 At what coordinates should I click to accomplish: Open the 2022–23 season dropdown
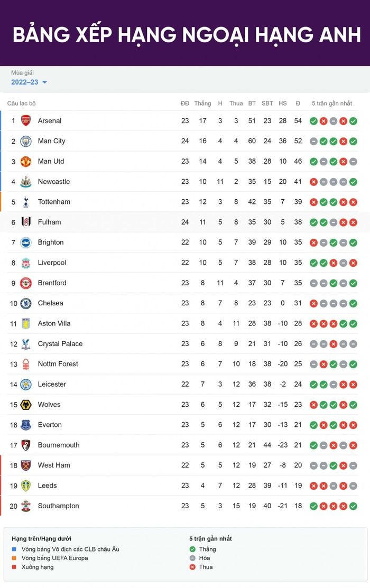pos(25,82)
